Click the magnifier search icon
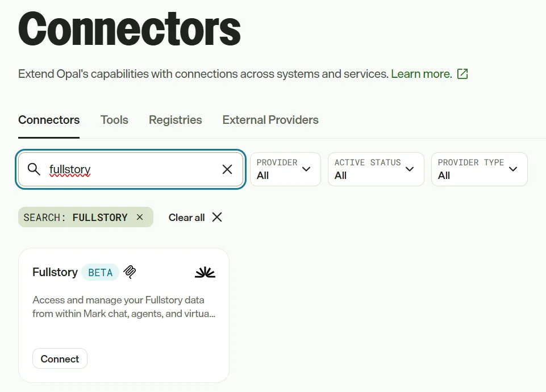Screen dimensions: 546x392 34,169
